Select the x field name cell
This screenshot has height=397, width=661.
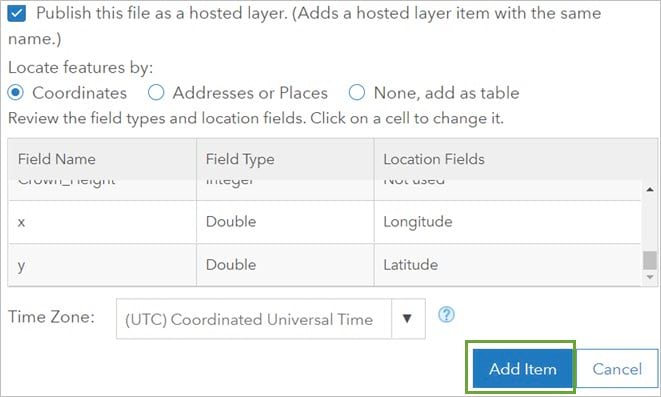pos(102,222)
